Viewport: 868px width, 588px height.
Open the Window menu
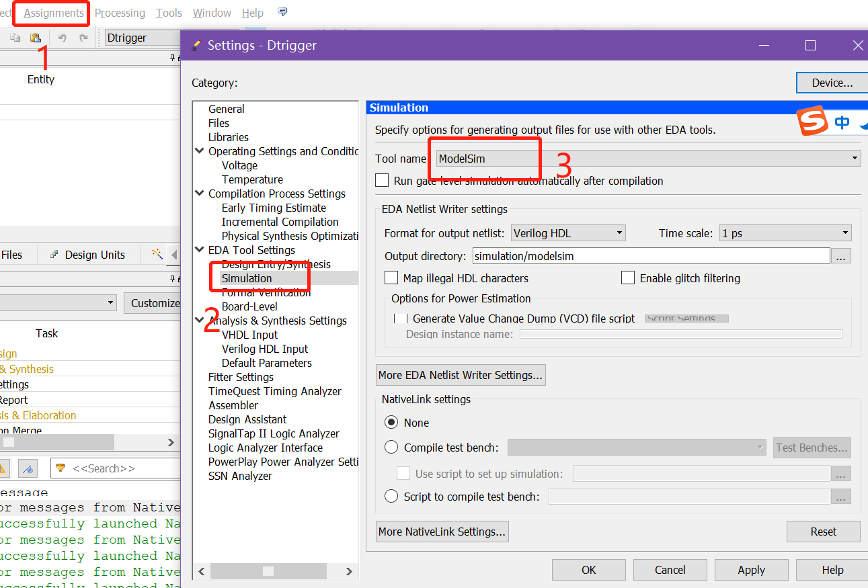coord(212,13)
